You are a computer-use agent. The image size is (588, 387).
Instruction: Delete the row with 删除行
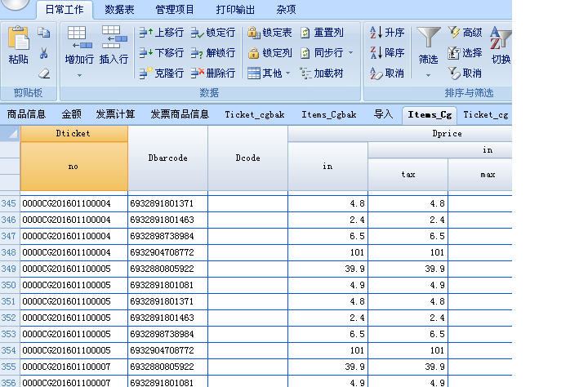[213, 73]
